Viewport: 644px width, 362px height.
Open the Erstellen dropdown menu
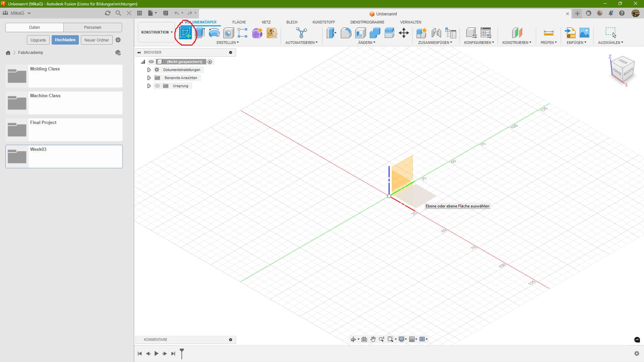[x=228, y=43]
